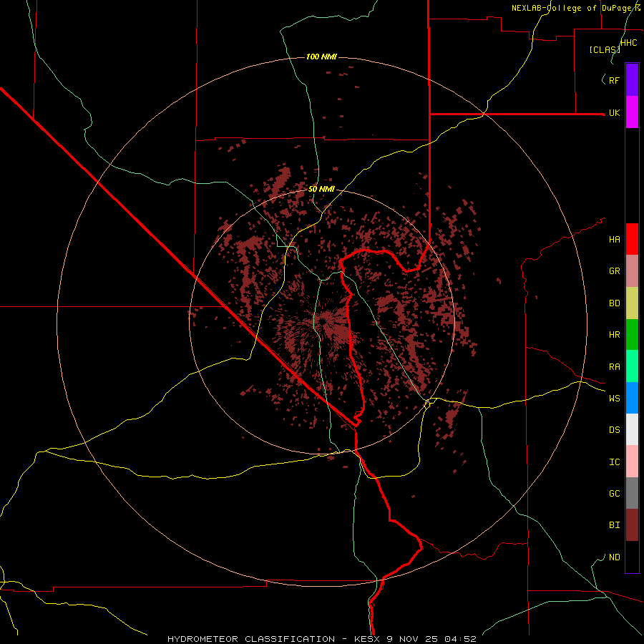Click the '100 NMI' range ring label
This screenshot has height=644, width=644.
(321, 57)
